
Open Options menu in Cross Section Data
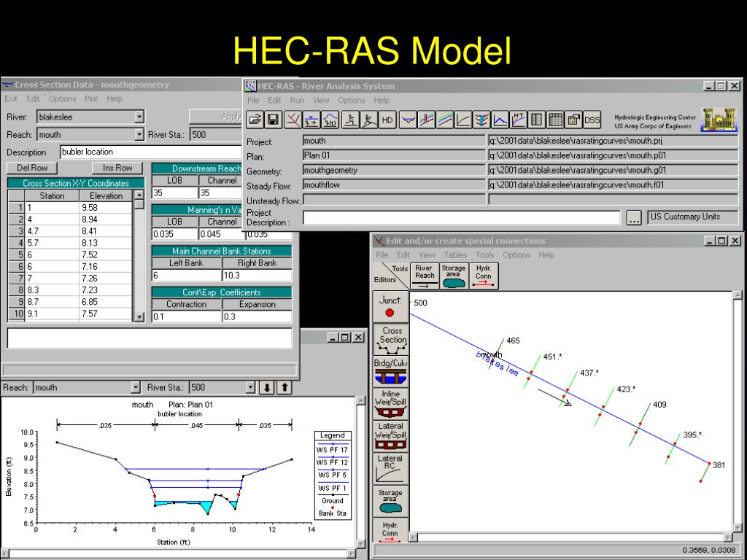pyautogui.click(x=63, y=98)
